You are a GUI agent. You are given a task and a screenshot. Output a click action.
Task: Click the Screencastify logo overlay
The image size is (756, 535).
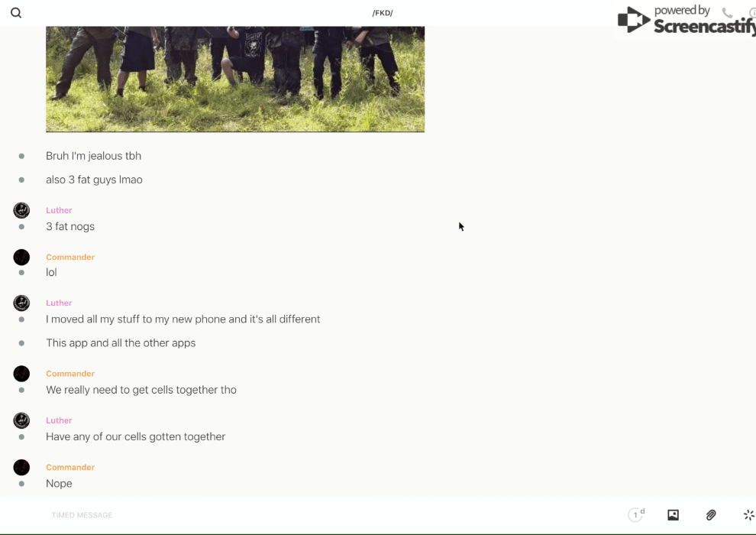[687, 19]
